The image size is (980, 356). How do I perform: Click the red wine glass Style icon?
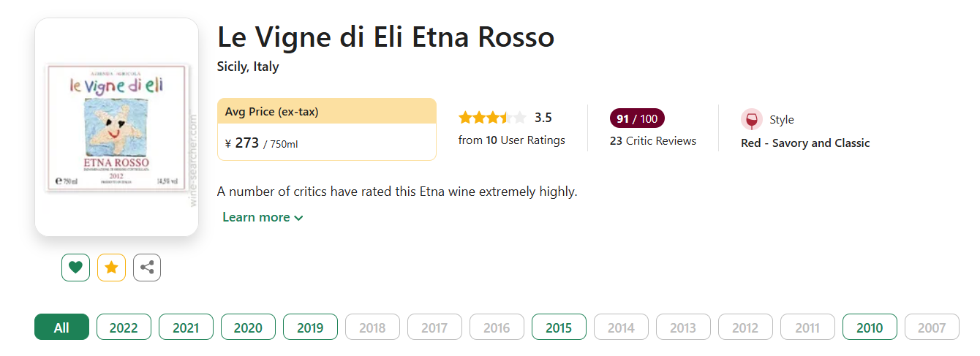click(x=751, y=120)
